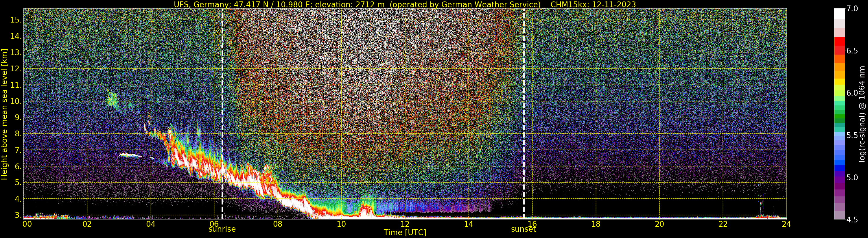Image resolution: width=868 pixels, height=238 pixels.
Task: Click the '02' time tick label
Action: coord(87,224)
